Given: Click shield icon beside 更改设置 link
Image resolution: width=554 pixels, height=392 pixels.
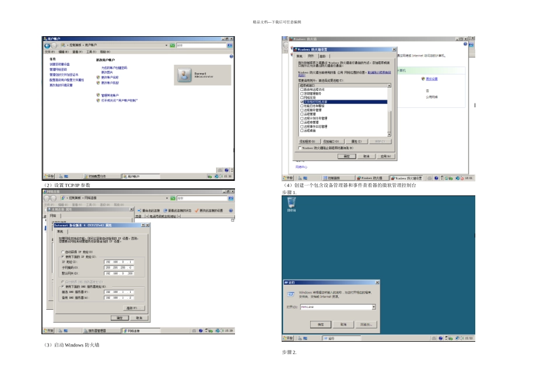Looking at the screenshot, I should [x=423, y=79].
